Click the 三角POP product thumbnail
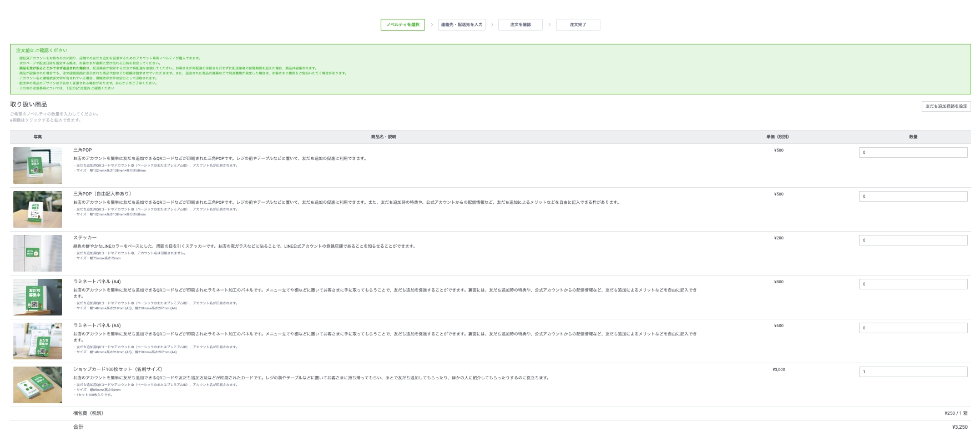 pyautogui.click(x=38, y=166)
